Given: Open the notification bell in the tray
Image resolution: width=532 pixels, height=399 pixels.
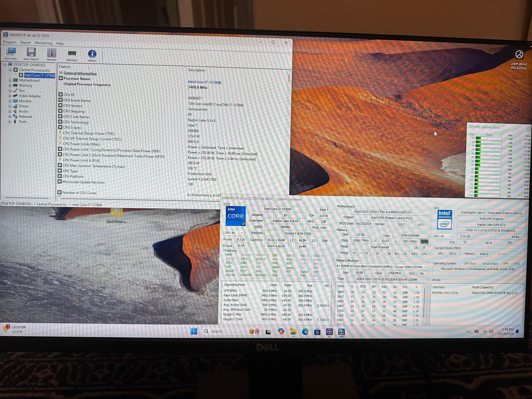Looking at the screenshot, I should coord(517,331).
